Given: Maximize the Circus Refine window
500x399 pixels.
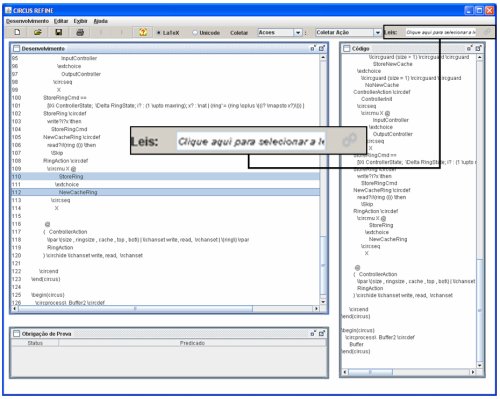Looking at the screenshot, I should pos(479,10).
